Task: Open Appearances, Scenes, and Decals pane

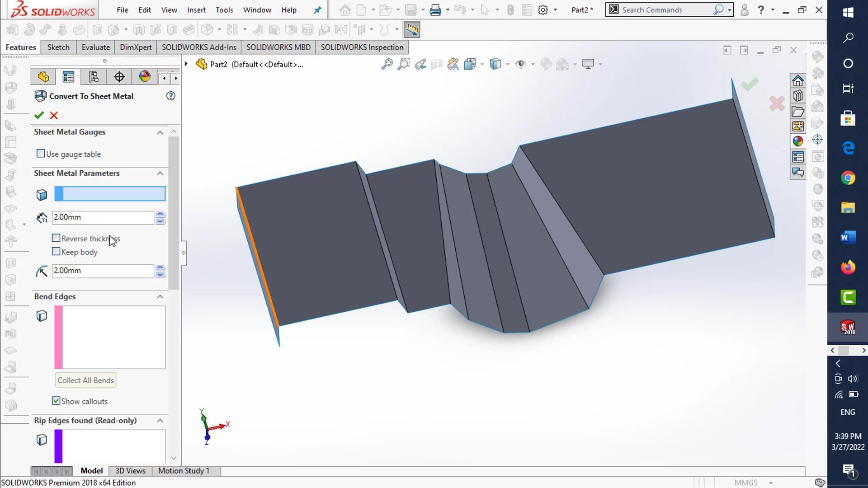Action: [x=798, y=141]
